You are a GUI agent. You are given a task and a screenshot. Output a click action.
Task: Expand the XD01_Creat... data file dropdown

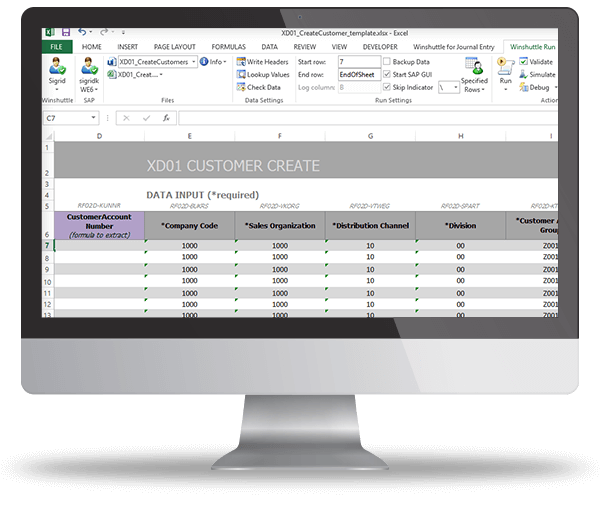(x=161, y=75)
